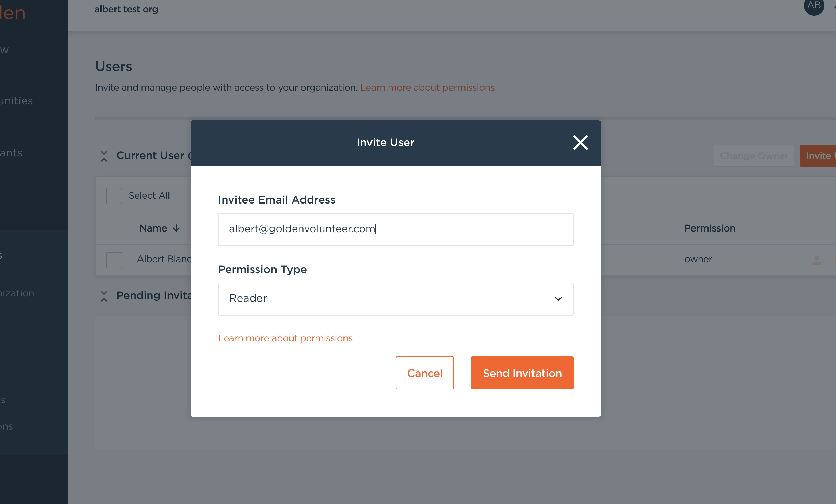Select the Albert Blanc row checkbox

tap(114, 260)
